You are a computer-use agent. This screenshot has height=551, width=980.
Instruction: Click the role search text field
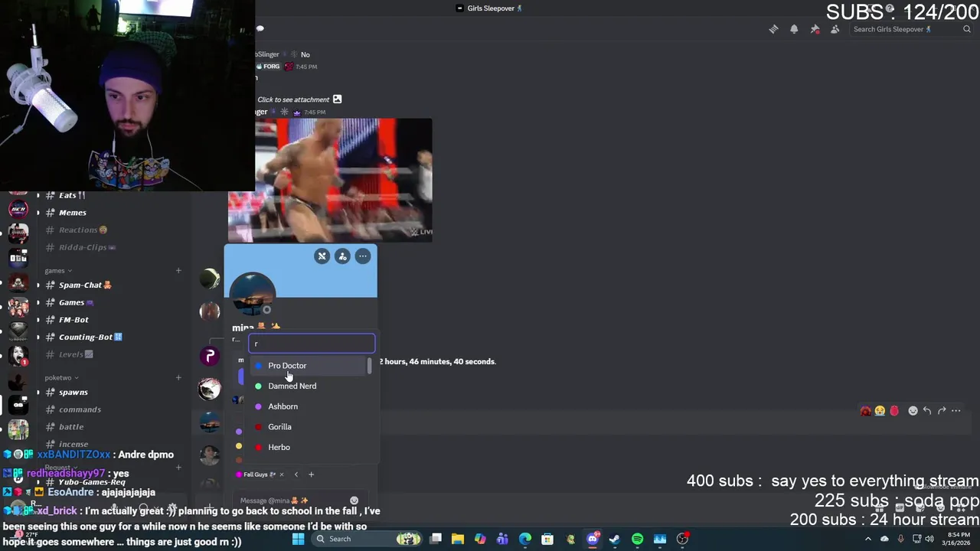[x=312, y=344]
